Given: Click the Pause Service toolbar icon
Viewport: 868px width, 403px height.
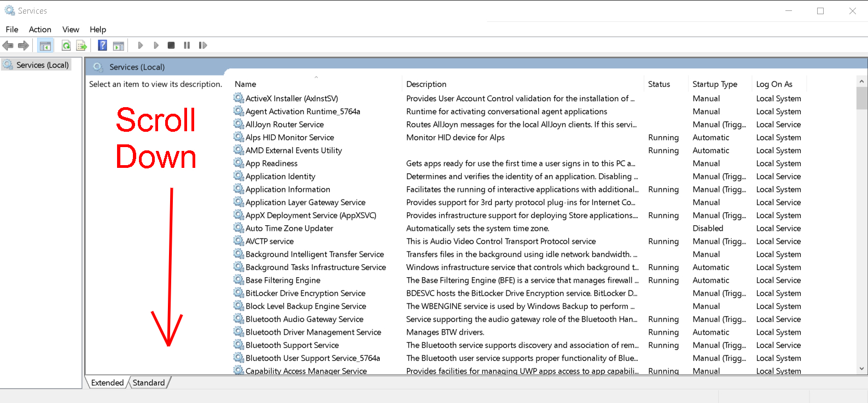Looking at the screenshot, I should point(187,45).
